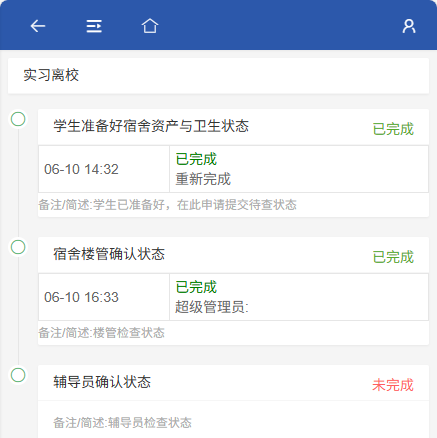This screenshot has height=438, width=437.
Task: Select the 06-10 14:32 timestamp cell
Action: pyautogui.click(x=104, y=169)
